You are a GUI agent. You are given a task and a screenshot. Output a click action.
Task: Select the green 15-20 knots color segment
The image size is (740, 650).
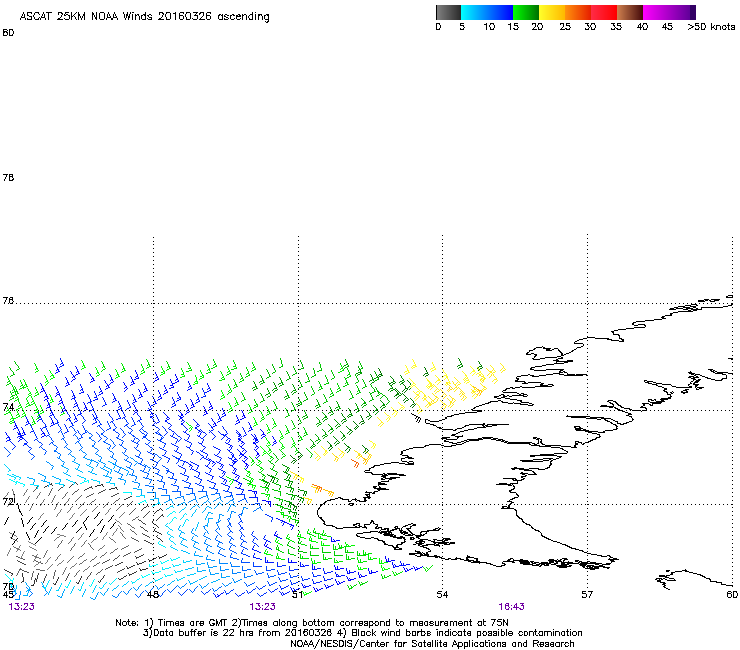pyautogui.click(x=526, y=12)
